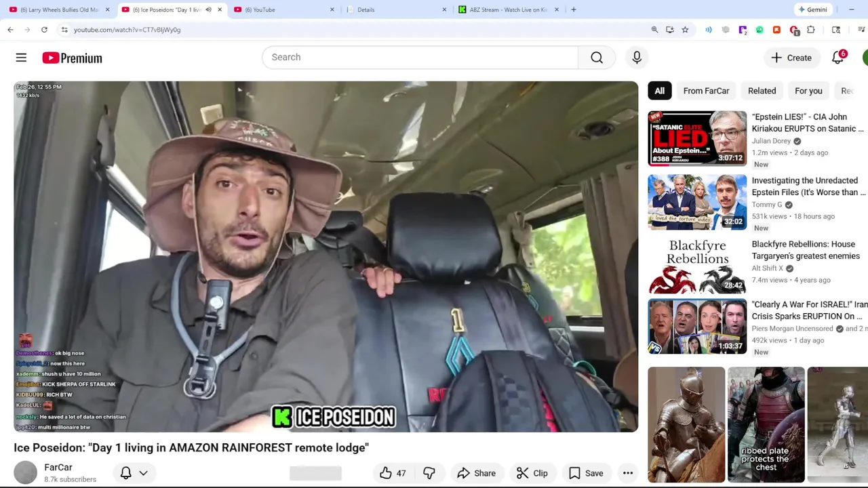Bookmark this page with the star
Image resolution: width=868 pixels, height=488 pixels.
pyautogui.click(x=685, y=30)
